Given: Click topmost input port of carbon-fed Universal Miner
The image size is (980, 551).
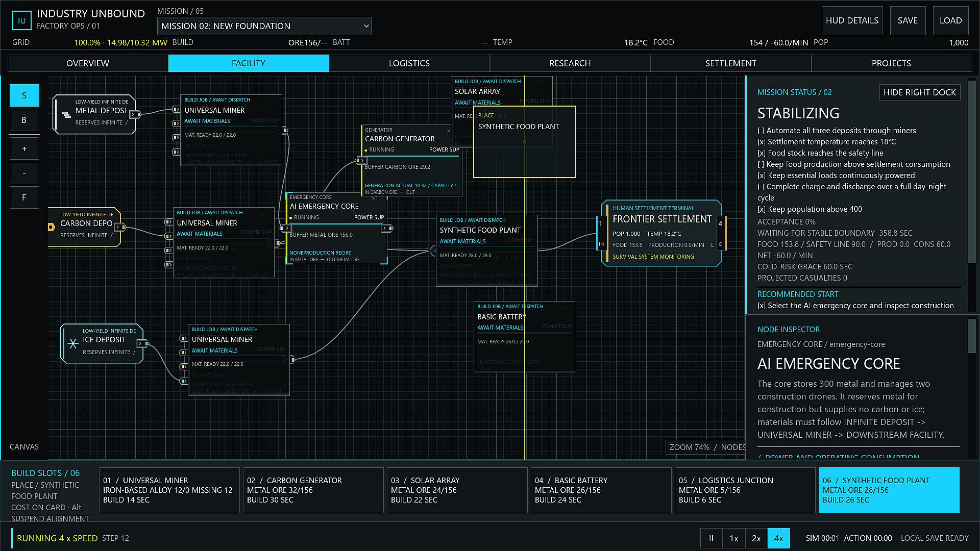Looking at the screenshot, I should 168,222.
